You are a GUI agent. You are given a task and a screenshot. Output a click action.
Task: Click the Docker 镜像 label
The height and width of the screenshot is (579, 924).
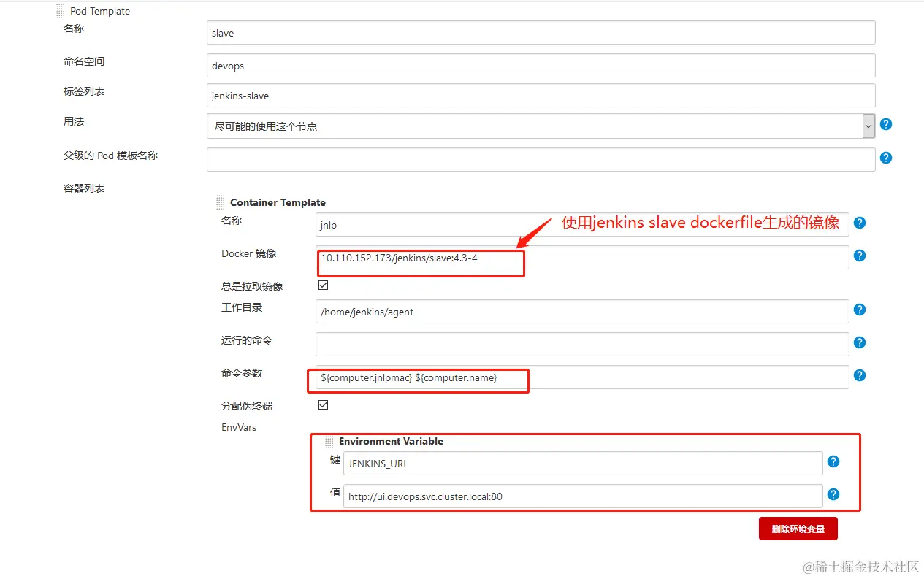coord(249,253)
